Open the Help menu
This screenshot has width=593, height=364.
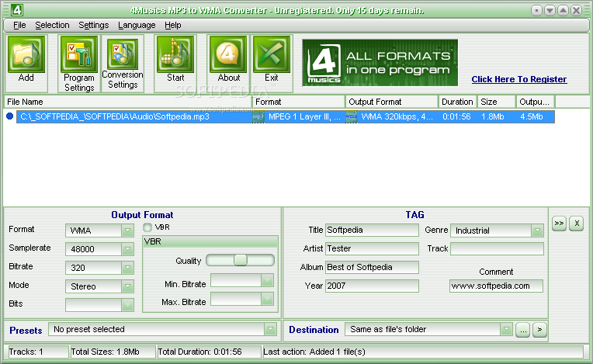pos(173,26)
